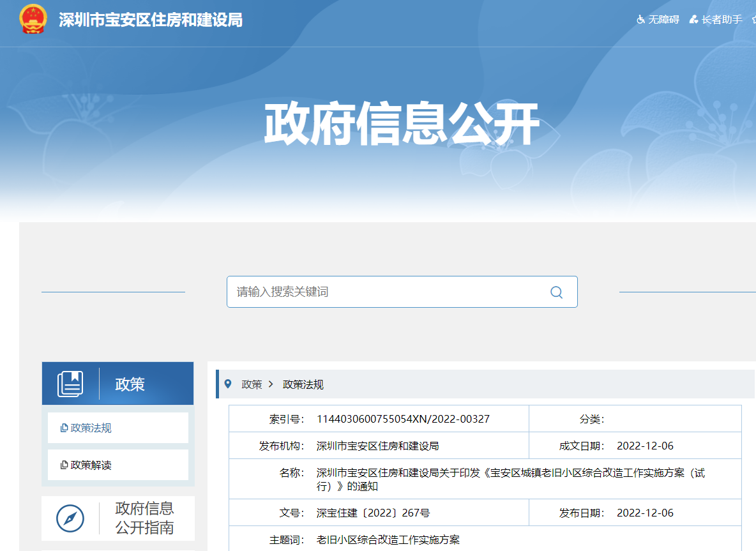Click the national emblem logo

click(33, 19)
